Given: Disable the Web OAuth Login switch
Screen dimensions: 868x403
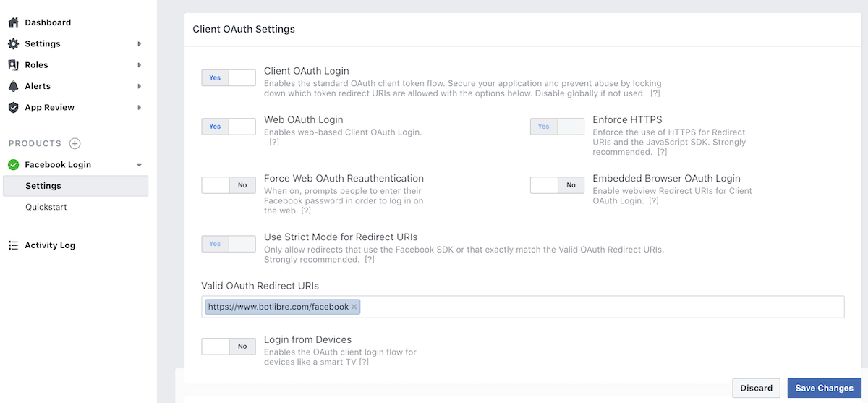Looking at the screenshot, I should 229,127.
